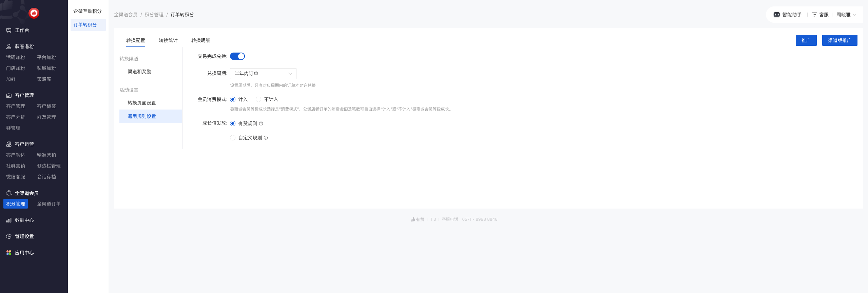Screen dimensions: 868x293
Task: Open the 兑换周期 dropdown
Action: 263,74
